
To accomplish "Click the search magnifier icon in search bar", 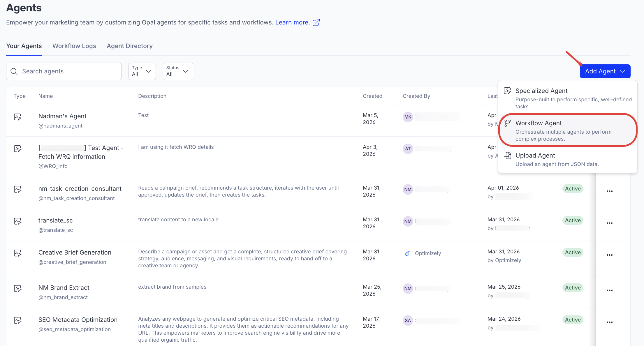I will click(14, 71).
